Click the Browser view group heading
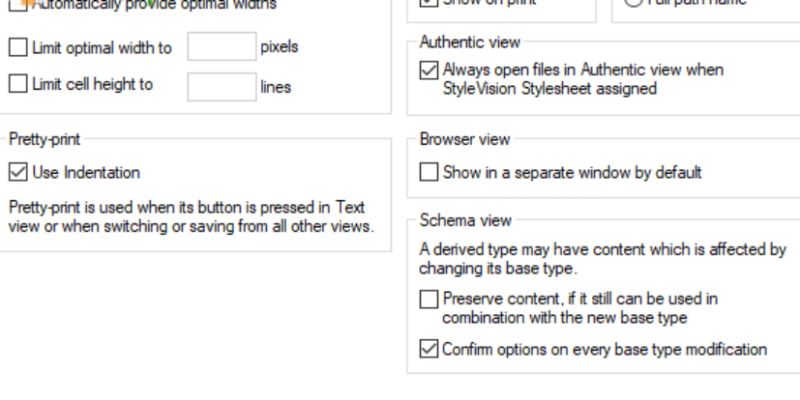The image size is (800, 400). 465,139
